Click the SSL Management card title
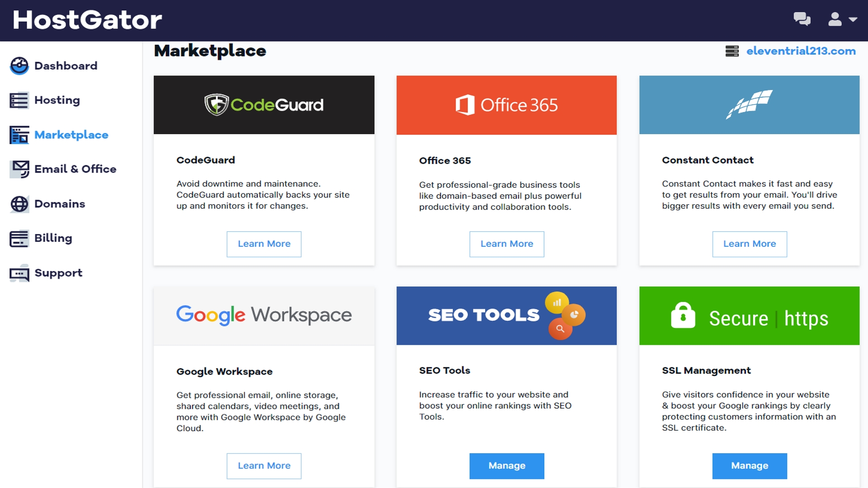Viewport: 868px width, 488px height. (706, 371)
